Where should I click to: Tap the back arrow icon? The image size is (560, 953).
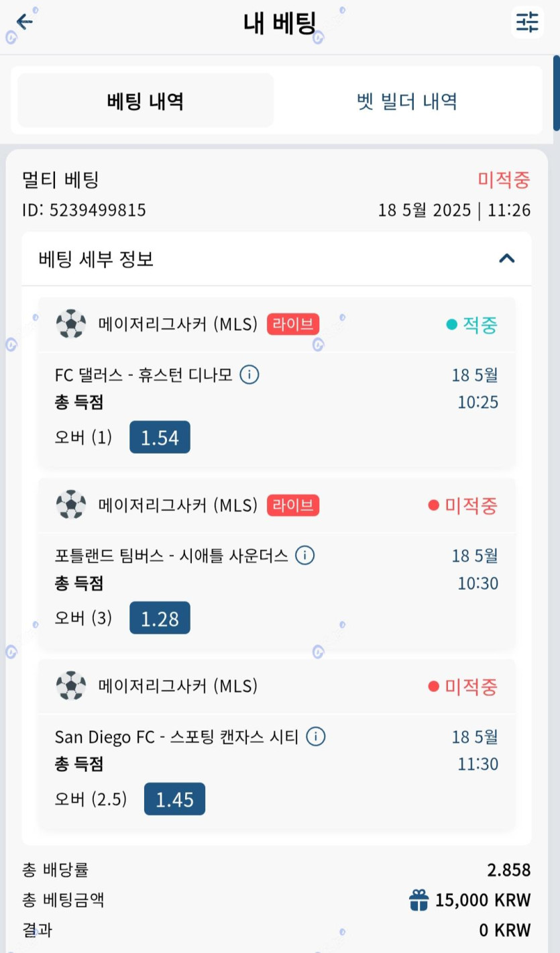(x=25, y=22)
